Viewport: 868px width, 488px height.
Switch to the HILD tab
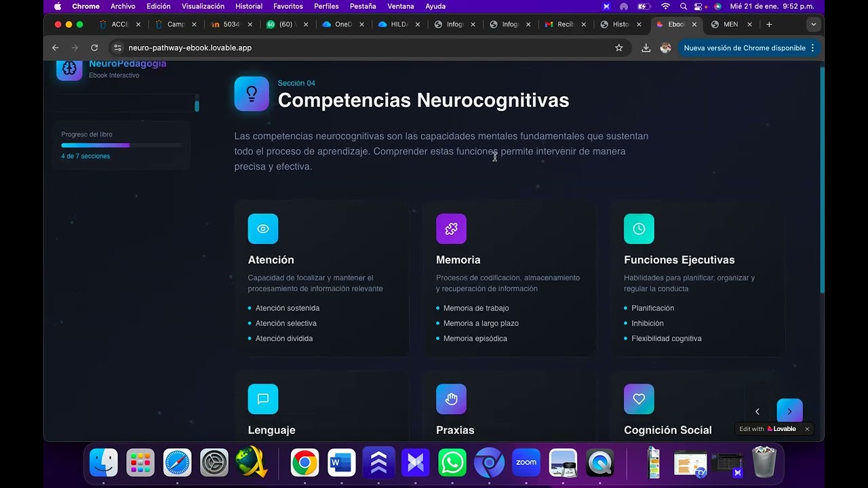pos(399,24)
